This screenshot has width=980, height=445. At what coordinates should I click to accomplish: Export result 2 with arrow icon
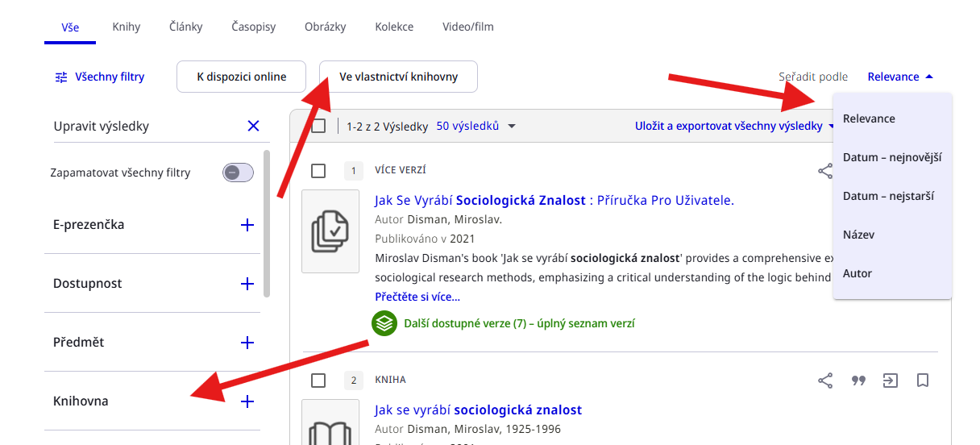[891, 381]
